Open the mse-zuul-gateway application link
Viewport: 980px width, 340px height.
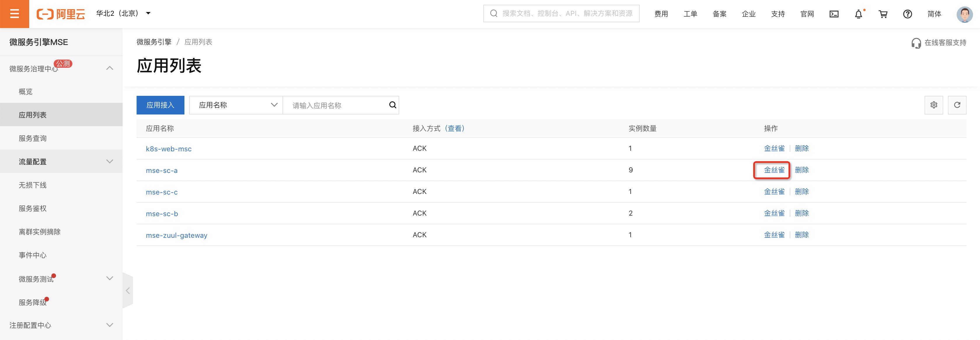click(177, 235)
